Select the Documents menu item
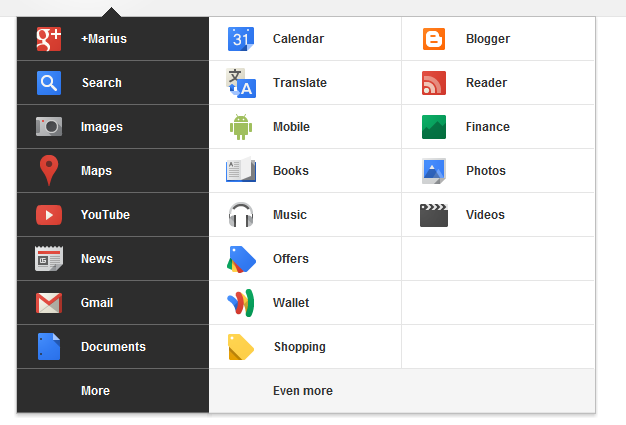 (x=113, y=347)
